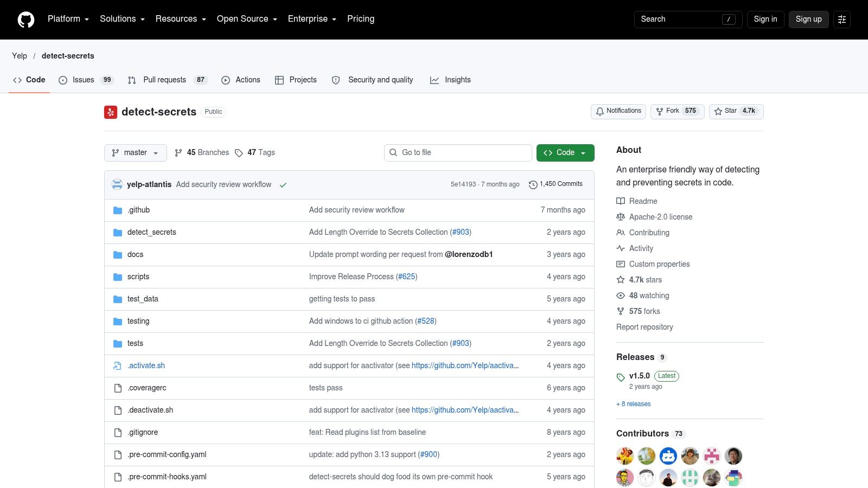The height and width of the screenshot is (488, 868).
Task: Click the scale icon beside Apache-2.0 license
Action: pyautogui.click(x=621, y=217)
